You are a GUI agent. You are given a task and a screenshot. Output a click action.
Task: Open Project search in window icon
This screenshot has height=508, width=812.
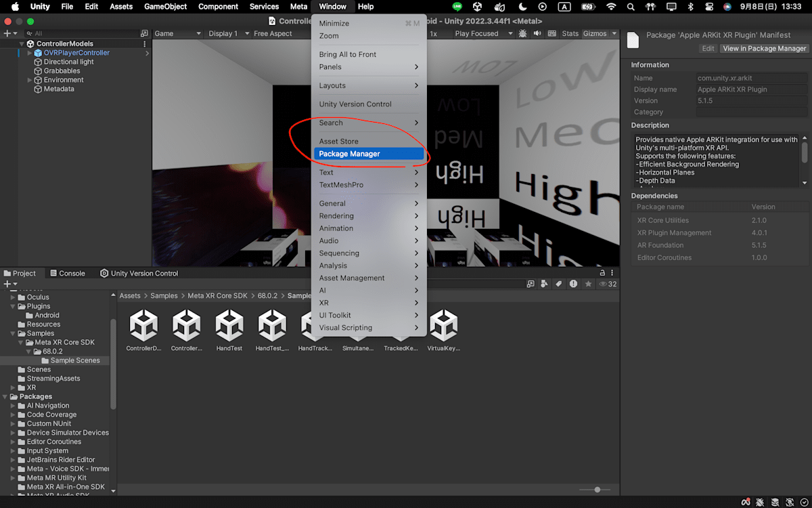click(531, 284)
